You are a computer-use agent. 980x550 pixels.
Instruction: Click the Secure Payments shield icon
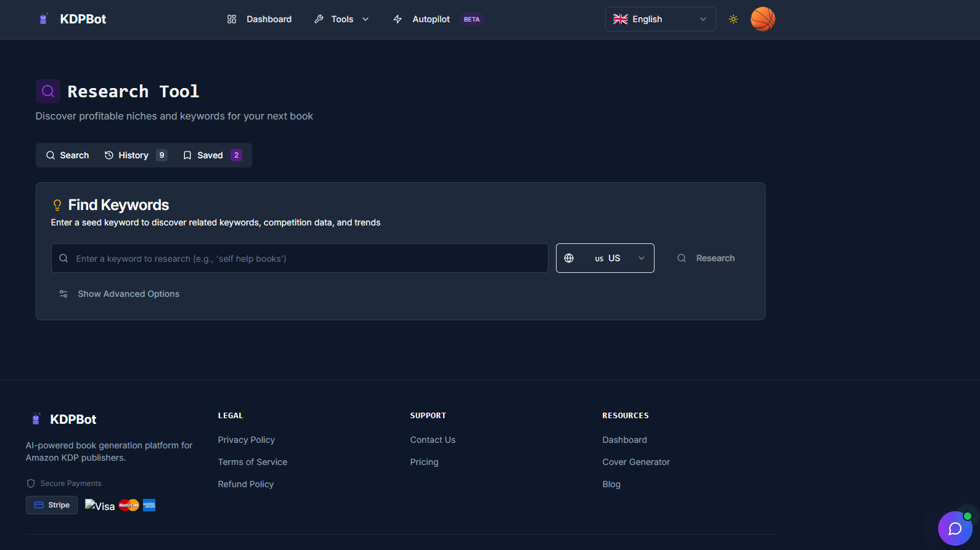click(x=31, y=483)
